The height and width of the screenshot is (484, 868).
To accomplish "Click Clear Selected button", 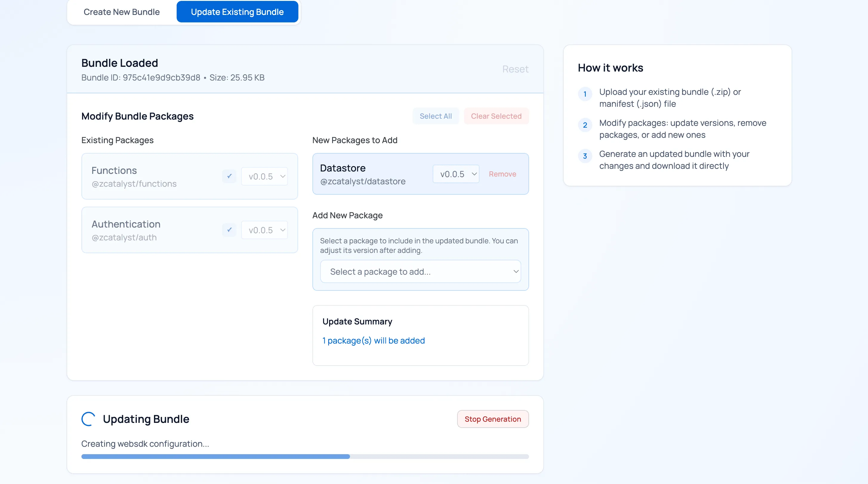I will 496,116.
